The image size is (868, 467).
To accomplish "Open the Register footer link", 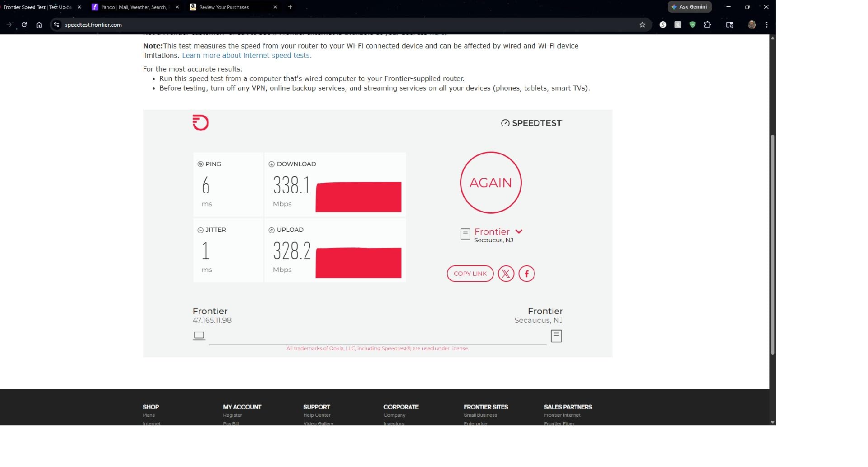I will coord(232,415).
